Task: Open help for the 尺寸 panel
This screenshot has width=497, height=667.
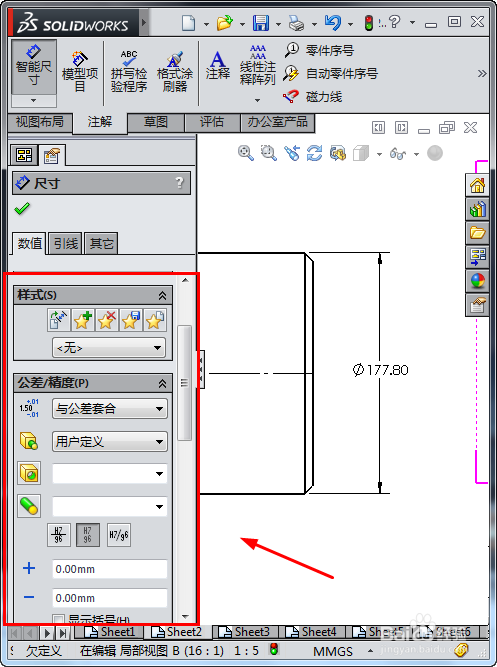Action: click(x=180, y=183)
